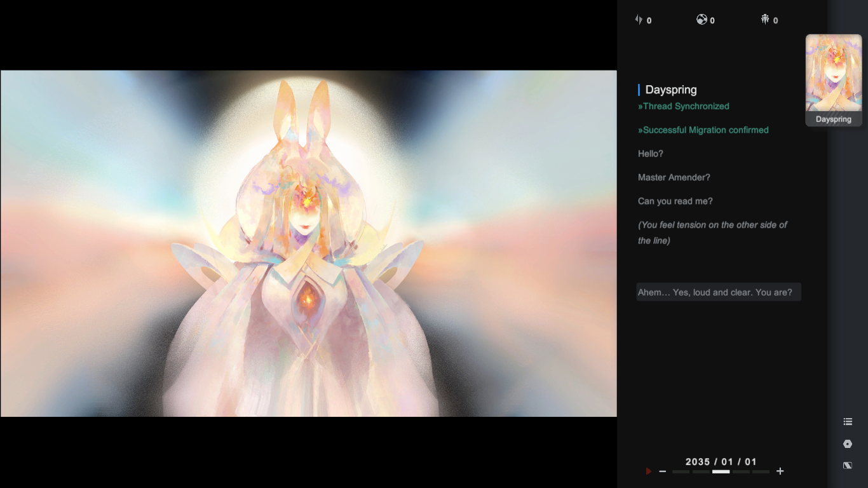868x488 pixels.
Task: Select the first speed bar segment
Action: pyautogui.click(x=681, y=472)
